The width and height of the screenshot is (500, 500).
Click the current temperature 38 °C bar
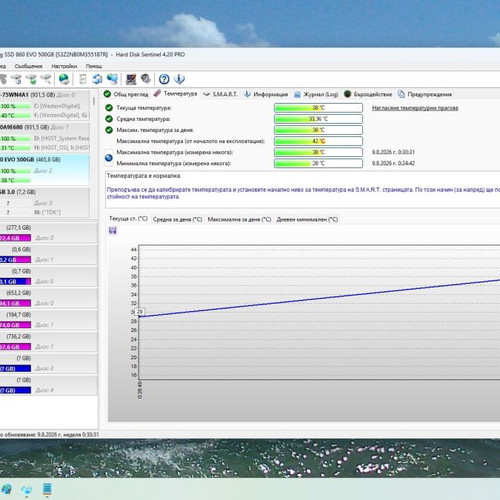coord(318,108)
